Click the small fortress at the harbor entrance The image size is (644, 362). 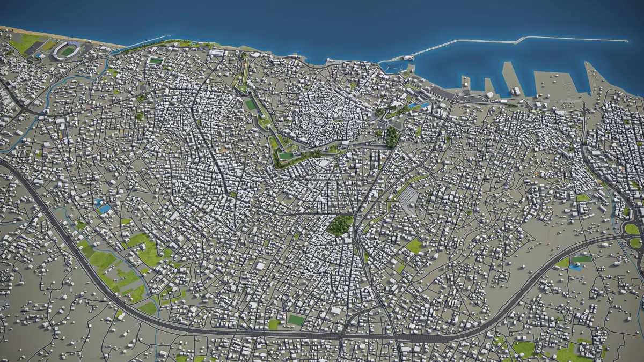coord(408,57)
